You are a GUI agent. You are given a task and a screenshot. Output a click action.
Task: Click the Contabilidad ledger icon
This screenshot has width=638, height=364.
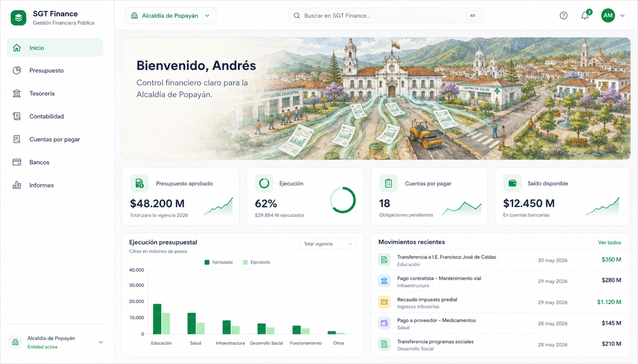(17, 116)
